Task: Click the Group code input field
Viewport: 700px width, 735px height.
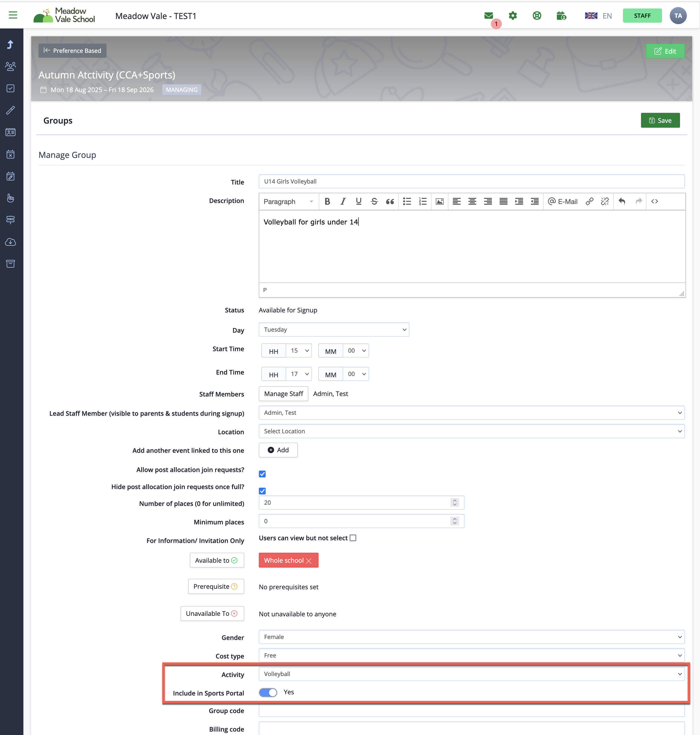Action: coord(472,710)
